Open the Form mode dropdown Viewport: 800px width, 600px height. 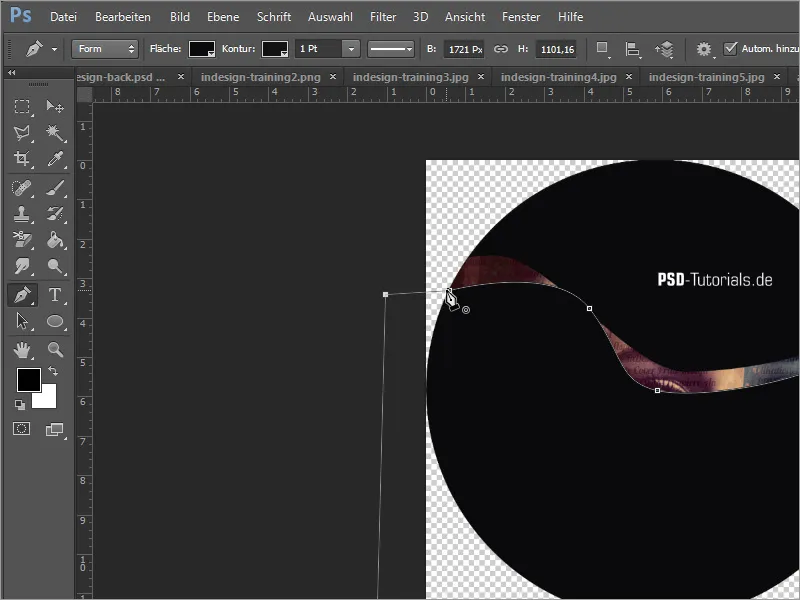point(105,49)
